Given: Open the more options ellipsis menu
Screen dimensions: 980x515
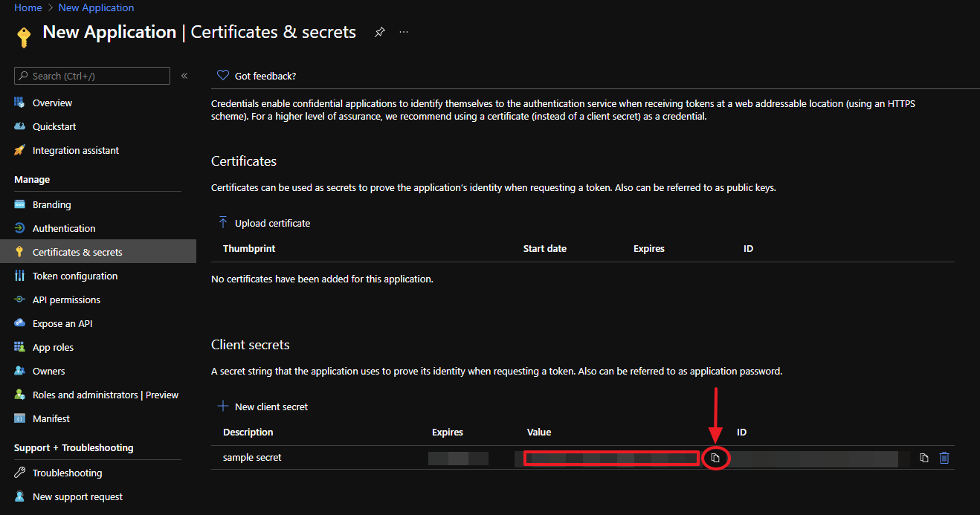Looking at the screenshot, I should 404,32.
